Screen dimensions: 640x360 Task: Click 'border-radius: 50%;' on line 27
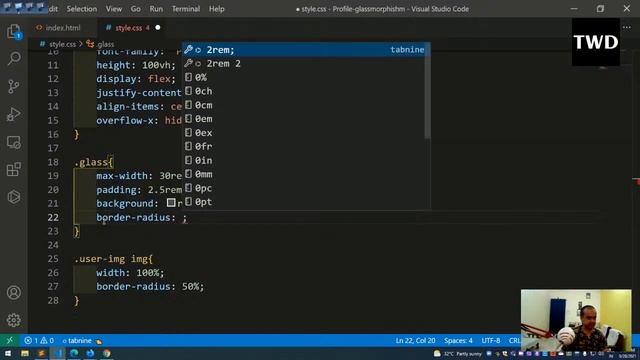pos(150,287)
